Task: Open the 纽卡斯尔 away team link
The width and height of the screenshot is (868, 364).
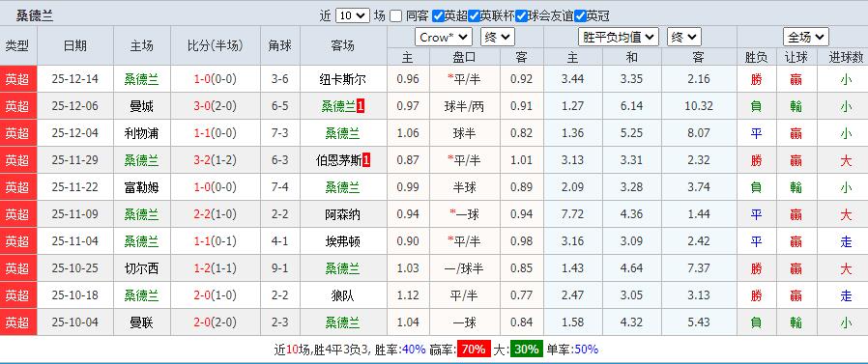Action: click(x=343, y=79)
